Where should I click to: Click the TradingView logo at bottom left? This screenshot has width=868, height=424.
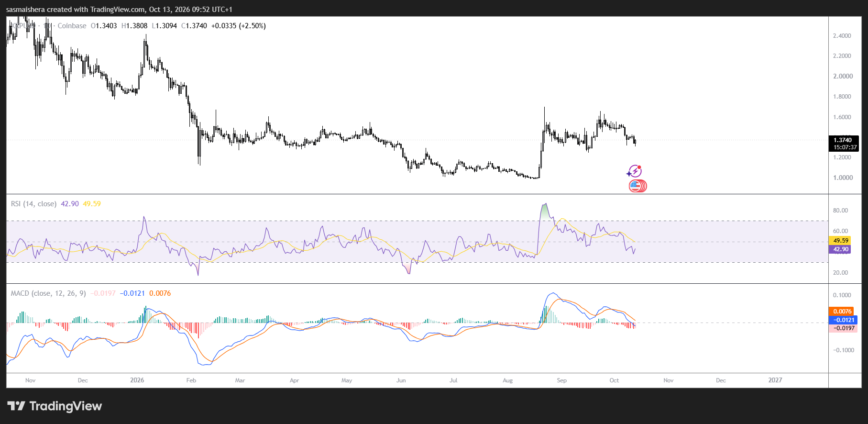coord(55,406)
